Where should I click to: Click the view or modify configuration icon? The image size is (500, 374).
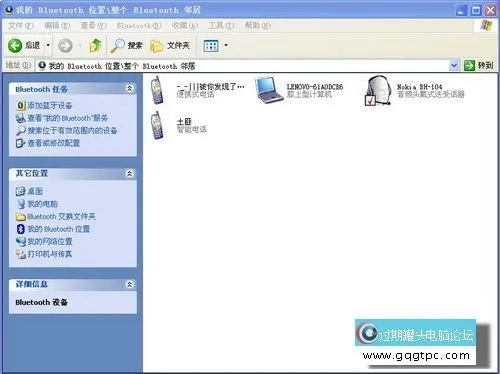tap(21, 143)
